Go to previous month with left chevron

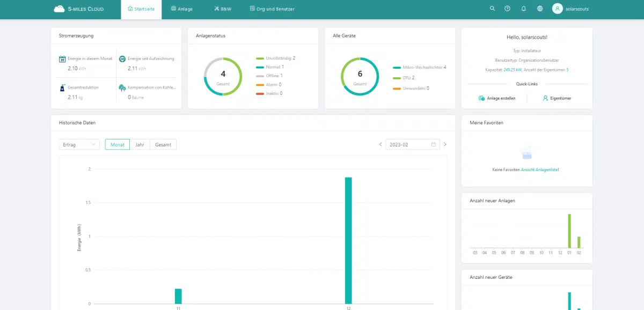pyautogui.click(x=380, y=144)
